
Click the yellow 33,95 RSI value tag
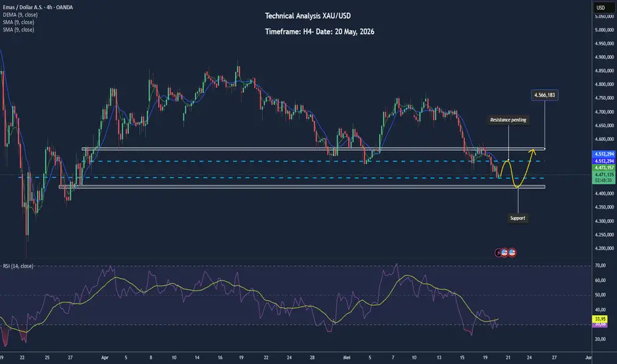[600, 319]
